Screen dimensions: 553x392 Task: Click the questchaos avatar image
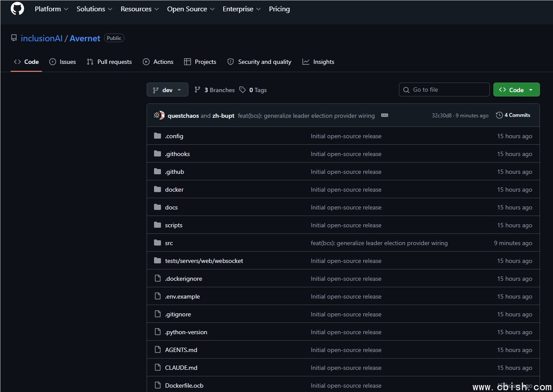point(158,116)
